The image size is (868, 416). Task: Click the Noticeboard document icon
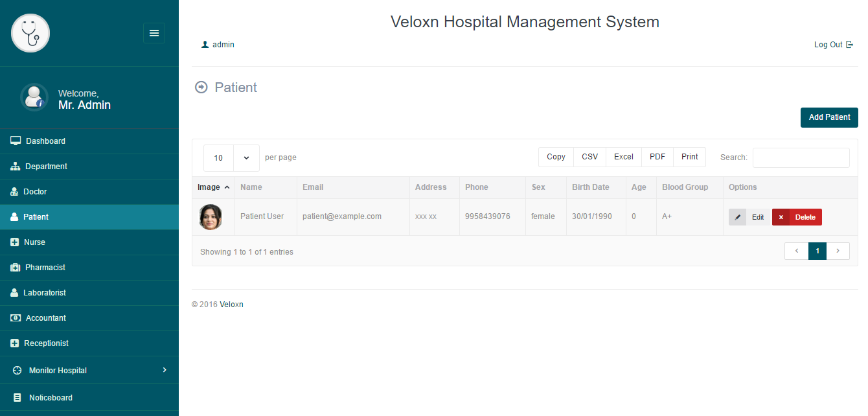click(x=17, y=398)
